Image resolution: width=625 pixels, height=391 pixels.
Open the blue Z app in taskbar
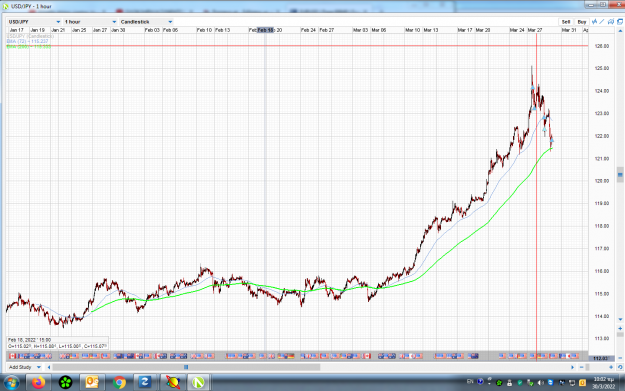point(145,383)
